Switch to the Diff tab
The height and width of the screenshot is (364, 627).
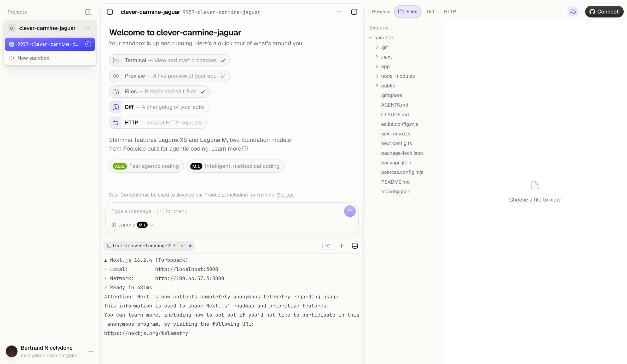pos(430,12)
